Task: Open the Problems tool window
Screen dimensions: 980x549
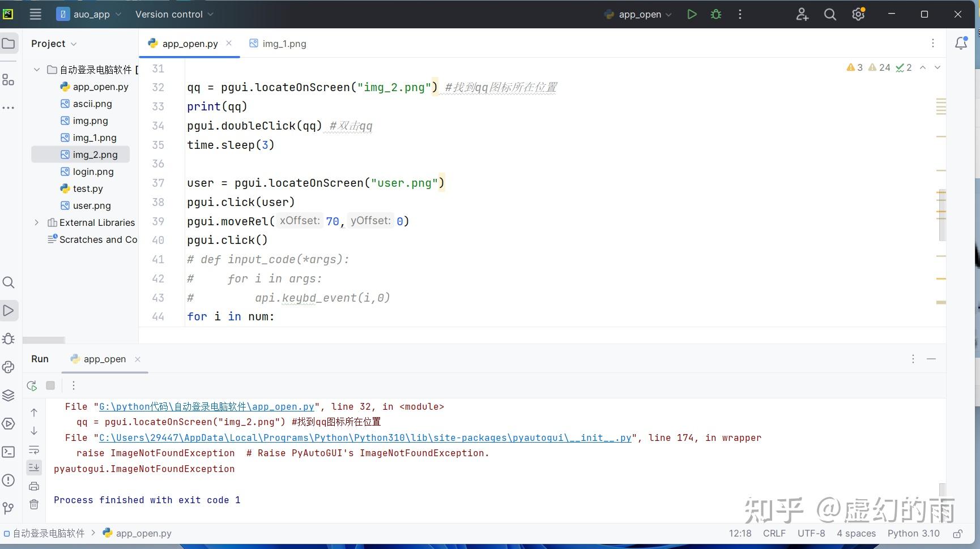Action: (8, 480)
